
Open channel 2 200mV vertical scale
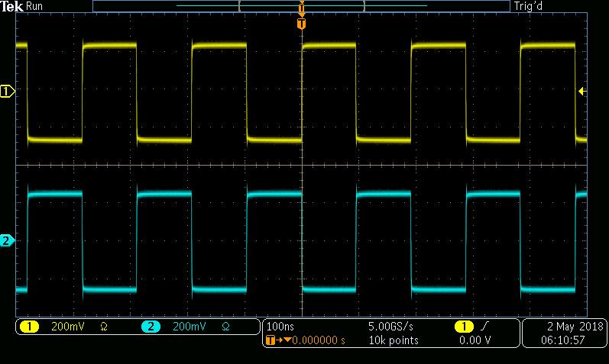click(189, 327)
